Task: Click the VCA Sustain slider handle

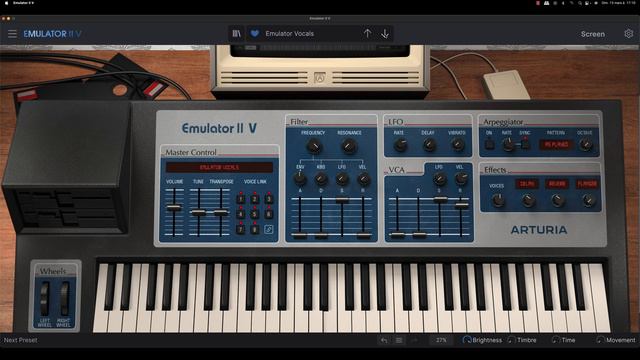Action: [x=440, y=200]
